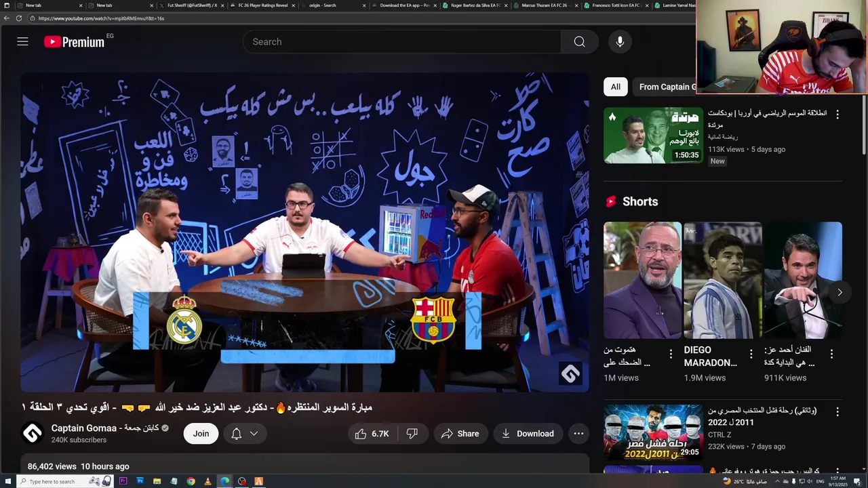Click the 'New' badge under the podcast video
The image size is (868, 488).
coord(717,161)
